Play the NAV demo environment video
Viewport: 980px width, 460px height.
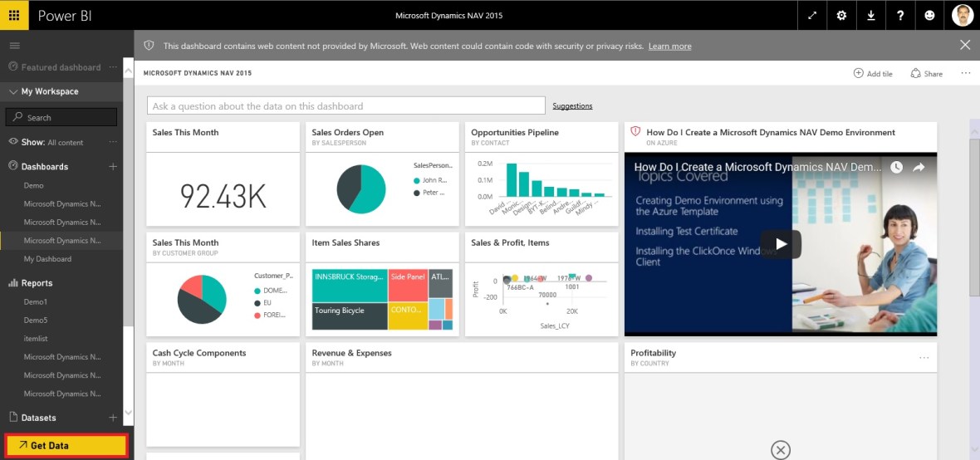click(x=780, y=244)
